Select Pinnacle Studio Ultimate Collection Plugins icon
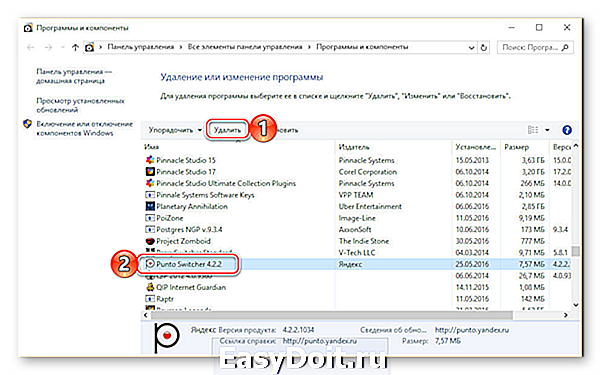Image resolution: width=600 pixels, height=375 pixels. (150, 183)
